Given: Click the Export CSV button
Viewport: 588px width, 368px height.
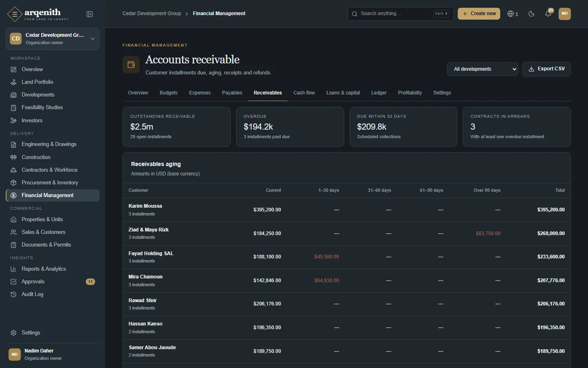Looking at the screenshot, I should tap(546, 69).
